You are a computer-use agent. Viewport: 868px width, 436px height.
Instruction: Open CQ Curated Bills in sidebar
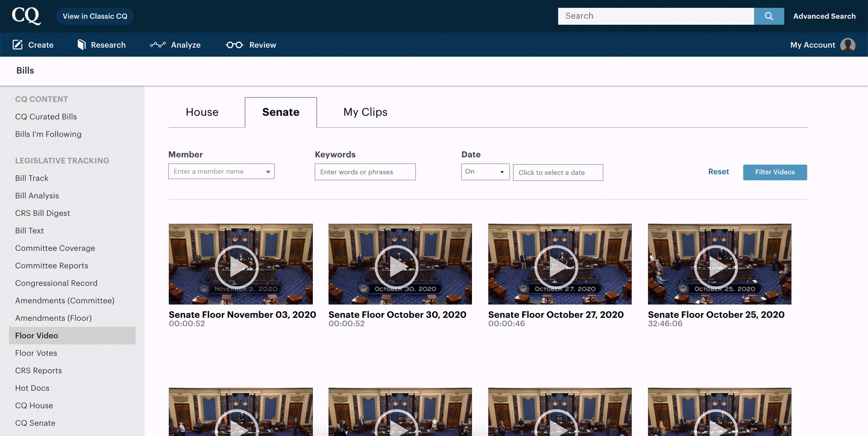click(x=46, y=116)
